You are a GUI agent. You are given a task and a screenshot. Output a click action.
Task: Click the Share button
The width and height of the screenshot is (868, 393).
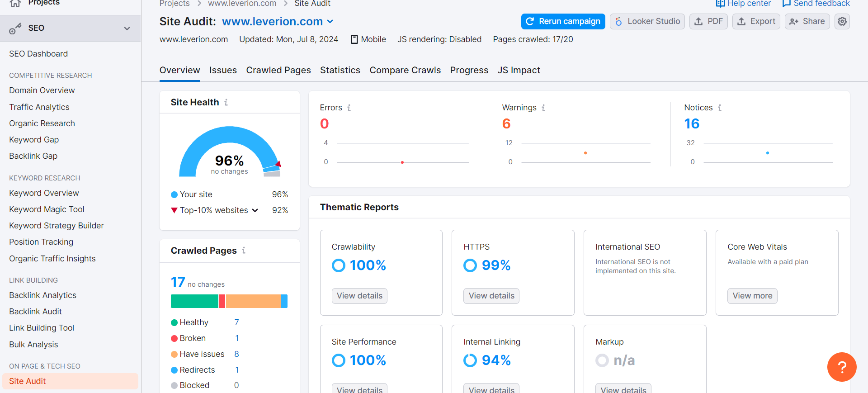[807, 21]
